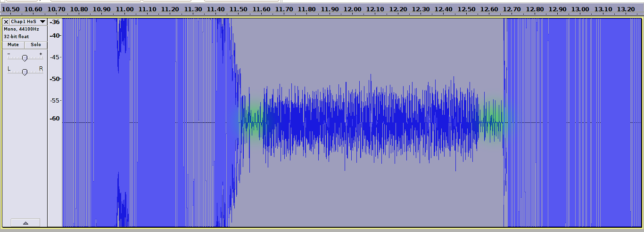The height and width of the screenshot is (232, 644).
Task: Click the R label of the pan slider
Action: [41, 69]
